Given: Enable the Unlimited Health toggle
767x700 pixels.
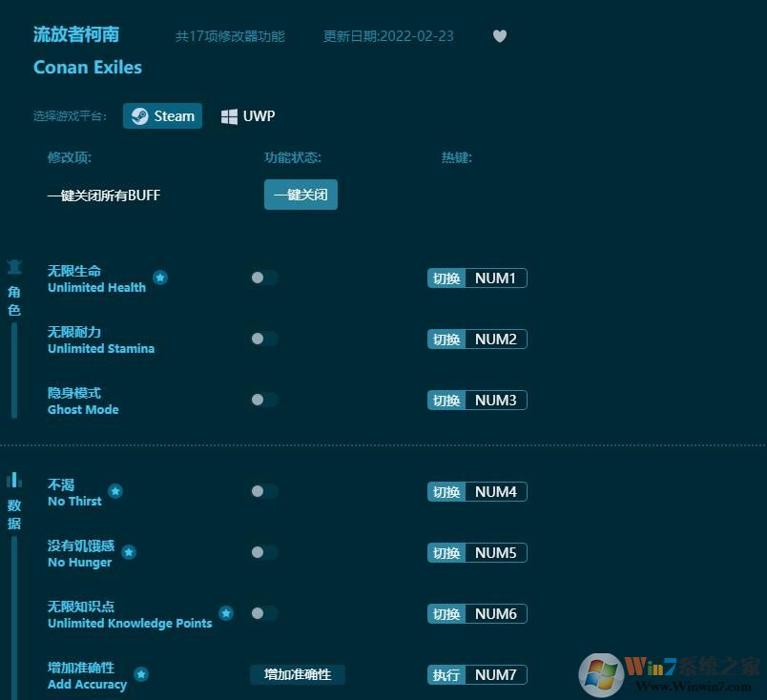Looking at the screenshot, I should coord(264,278).
